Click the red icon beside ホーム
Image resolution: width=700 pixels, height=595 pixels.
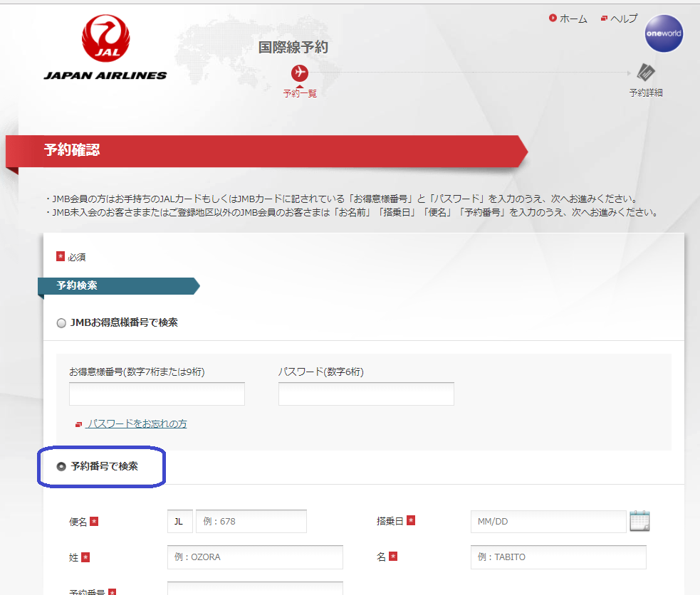tap(553, 19)
